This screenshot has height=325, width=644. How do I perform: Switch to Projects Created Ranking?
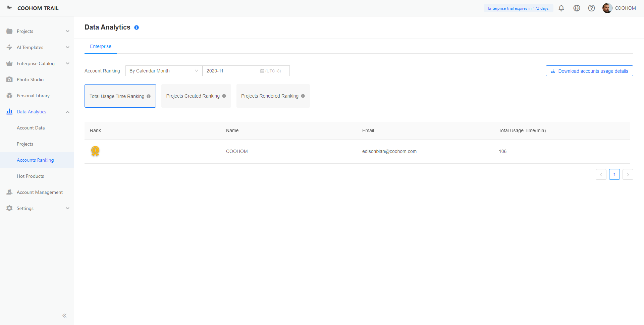point(193,96)
